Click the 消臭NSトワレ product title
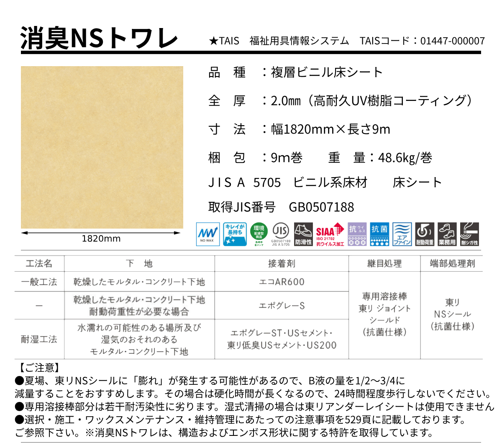The height and width of the screenshot is (448, 502). pos(100,38)
